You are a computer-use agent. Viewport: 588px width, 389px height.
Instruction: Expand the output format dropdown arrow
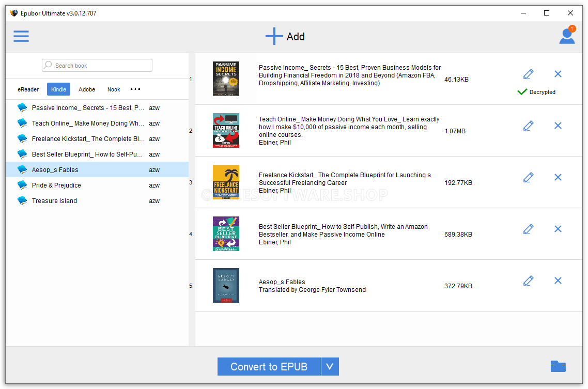[x=330, y=366]
